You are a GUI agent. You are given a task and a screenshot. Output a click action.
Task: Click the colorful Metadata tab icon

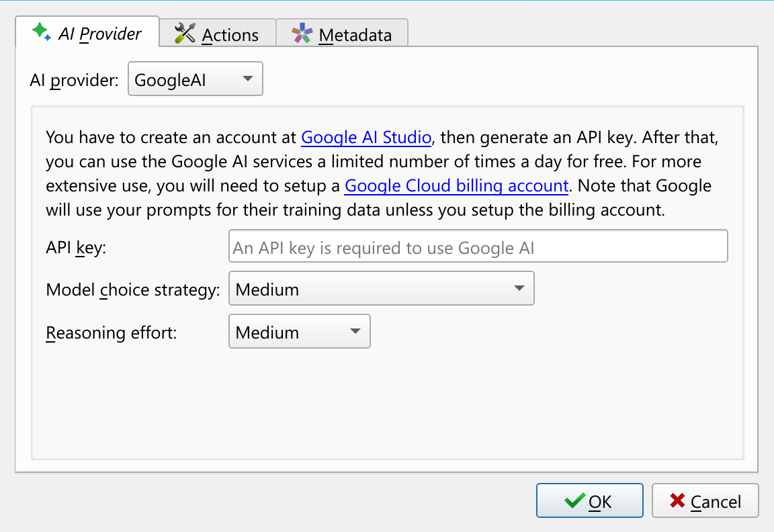coord(302,34)
